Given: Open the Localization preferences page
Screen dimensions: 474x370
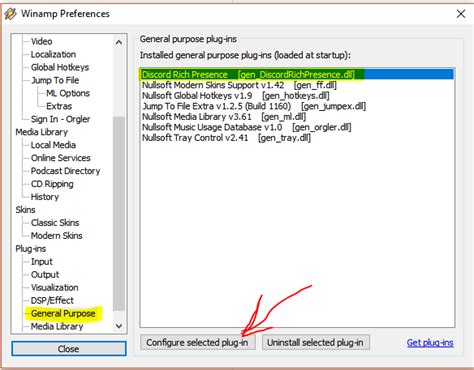Looking at the screenshot, I should [53, 54].
